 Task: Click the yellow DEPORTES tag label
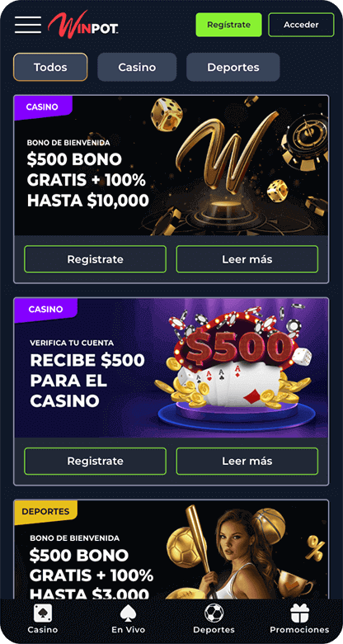click(45, 512)
